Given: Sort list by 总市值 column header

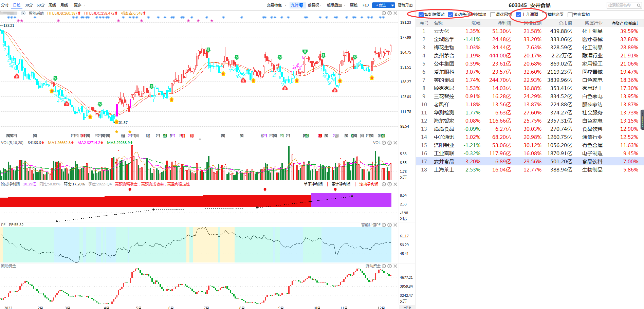Looking at the screenshot, I should (565, 23).
